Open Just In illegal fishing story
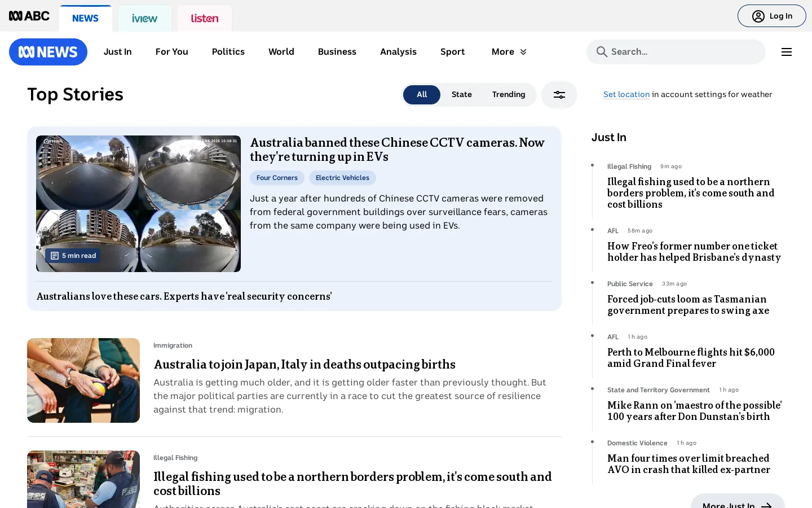Viewport: 812px width, 508px height. [691, 193]
